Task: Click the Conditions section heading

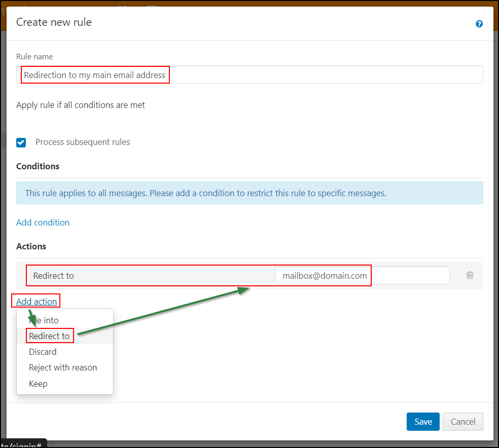Action: 38,166
